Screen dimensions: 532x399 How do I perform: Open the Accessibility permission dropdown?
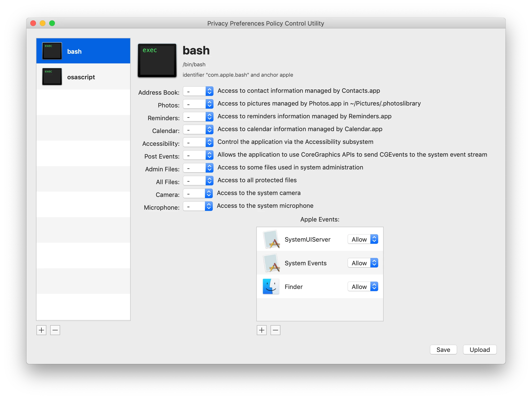pos(198,142)
